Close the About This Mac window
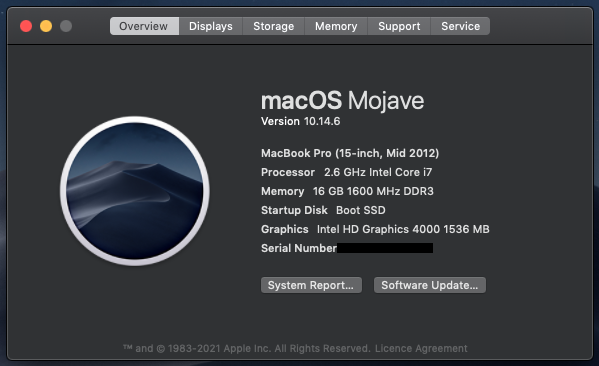 click(x=26, y=26)
